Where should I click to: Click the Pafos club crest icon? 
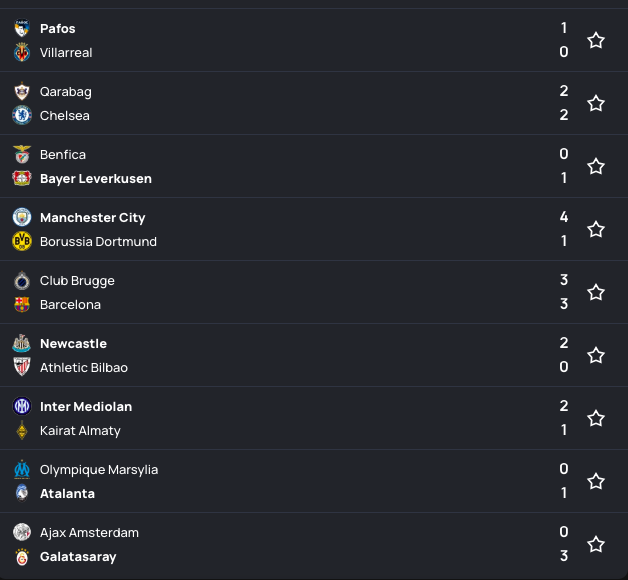click(22, 29)
